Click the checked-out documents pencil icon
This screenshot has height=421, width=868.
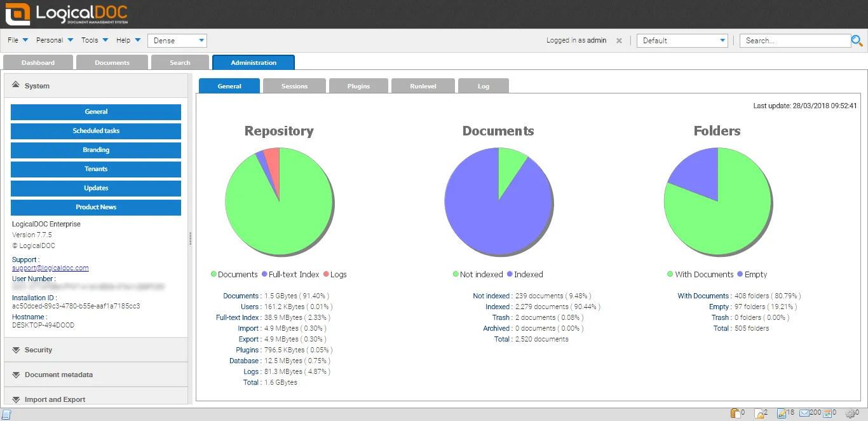[781, 413]
